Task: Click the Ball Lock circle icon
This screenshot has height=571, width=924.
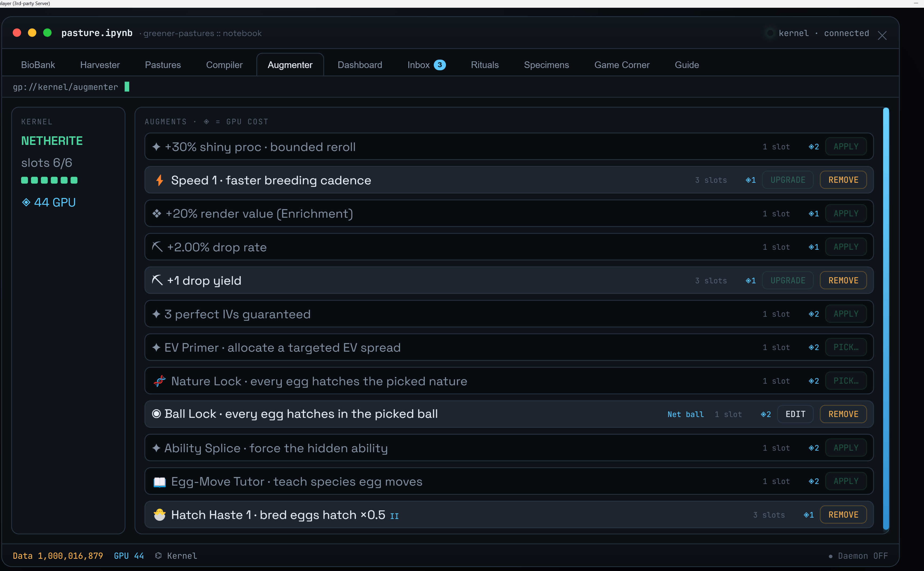Action: click(x=156, y=414)
